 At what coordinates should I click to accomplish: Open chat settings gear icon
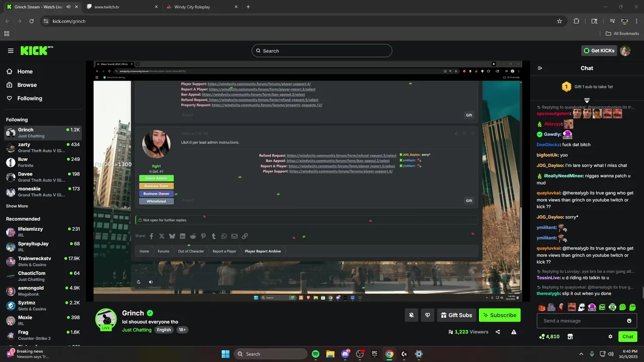coord(610,336)
